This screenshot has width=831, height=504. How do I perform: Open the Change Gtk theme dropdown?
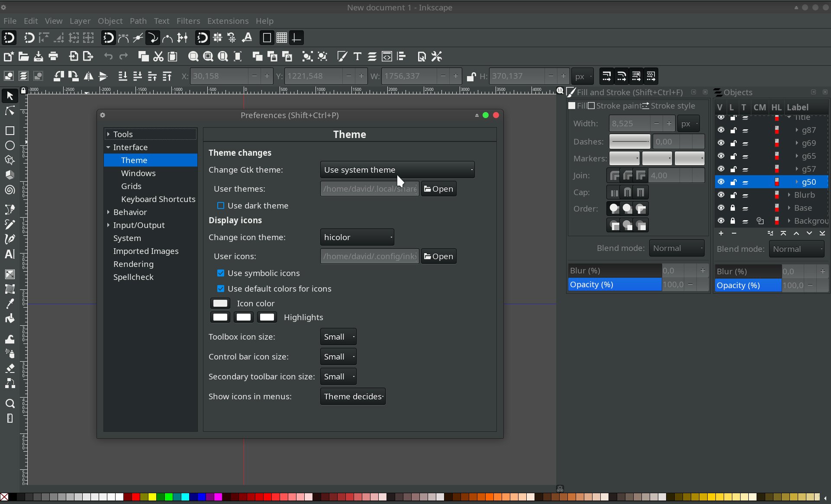(x=397, y=170)
